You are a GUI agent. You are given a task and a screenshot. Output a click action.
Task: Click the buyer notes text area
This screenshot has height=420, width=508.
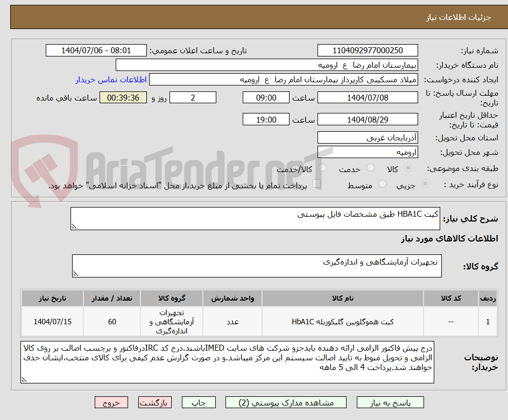228,362
